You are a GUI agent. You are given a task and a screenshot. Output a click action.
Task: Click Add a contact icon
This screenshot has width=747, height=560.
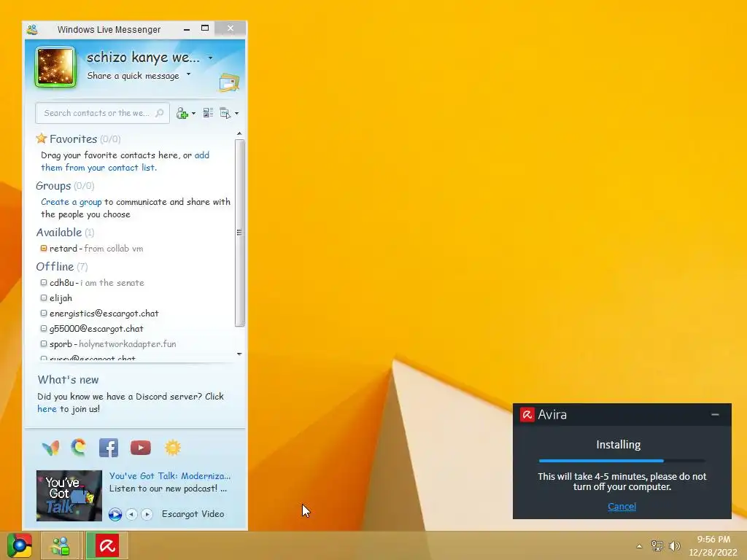pos(182,113)
